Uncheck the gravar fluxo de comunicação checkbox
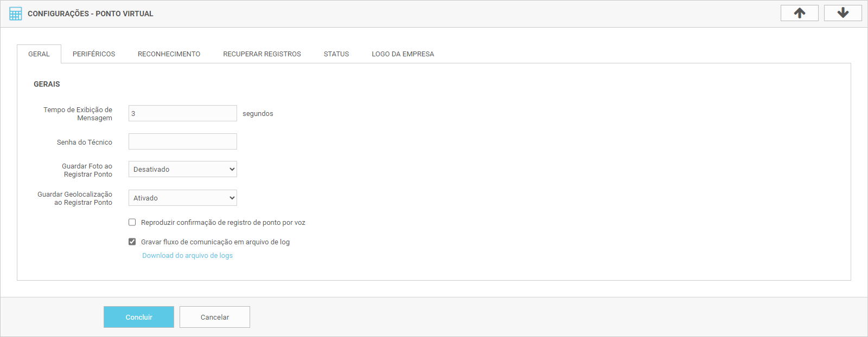 [x=132, y=242]
